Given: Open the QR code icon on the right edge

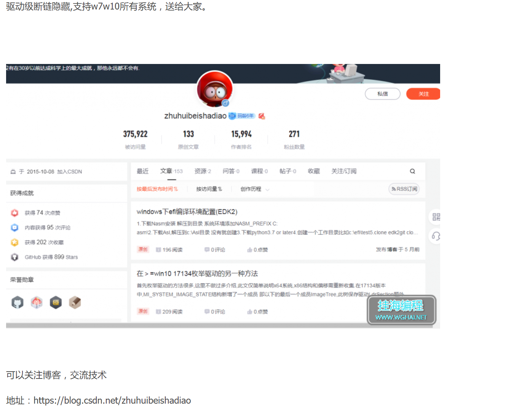Looking at the screenshot, I should 436,217.
